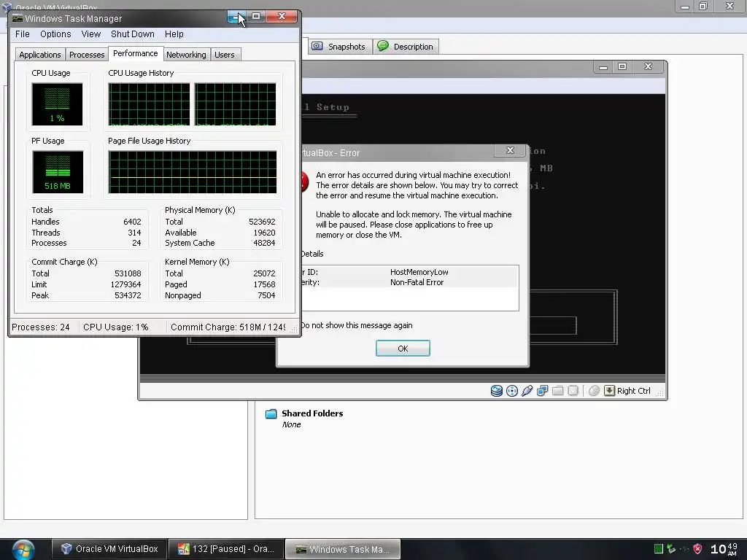Click the optical disc icon in VM status bar
Image resolution: width=747 pixels, height=560 pixels.
coord(511,391)
